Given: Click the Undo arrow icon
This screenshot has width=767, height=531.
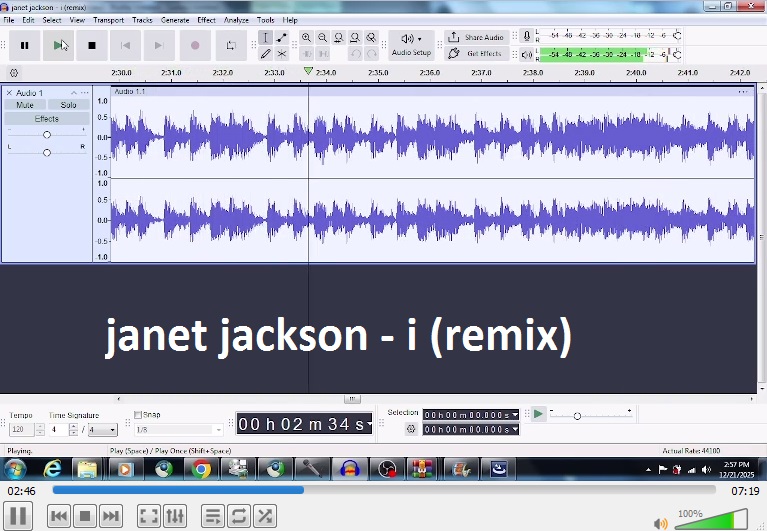Looking at the screenshot, I should click(x=356, y=54).
